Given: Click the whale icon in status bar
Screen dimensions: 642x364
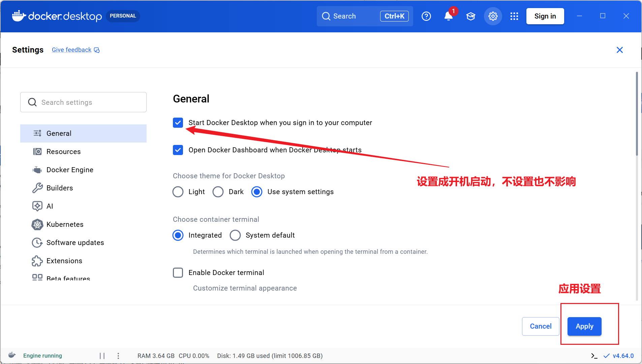Looking at the screenshot, I should (12, 355).
